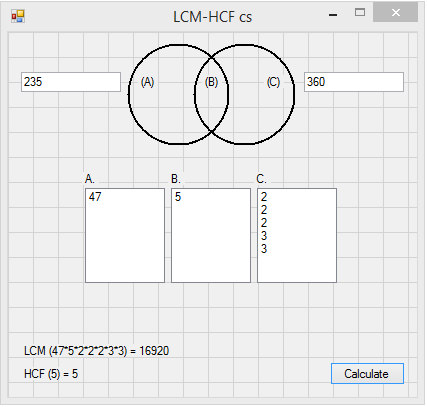Image resolution: width=427 pixels, height=407 pixels.
Task: Click the (C) label in the right circle
Action: coord(273,82)
